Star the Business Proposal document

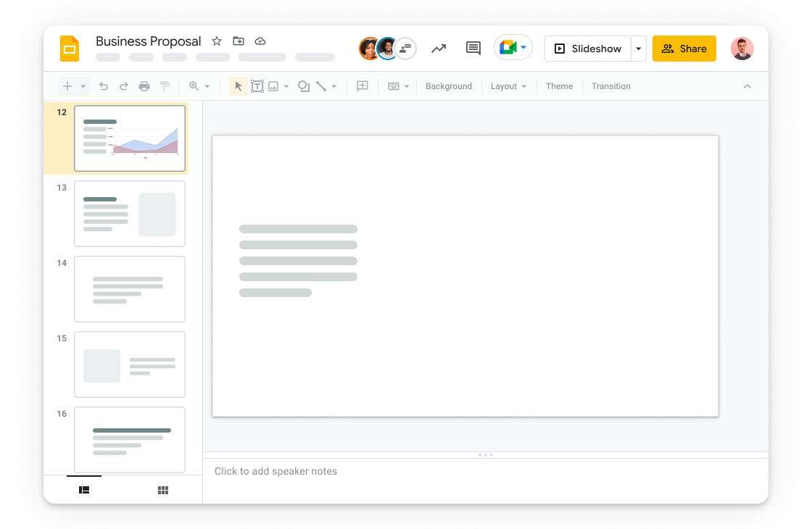tap(217, 41)
